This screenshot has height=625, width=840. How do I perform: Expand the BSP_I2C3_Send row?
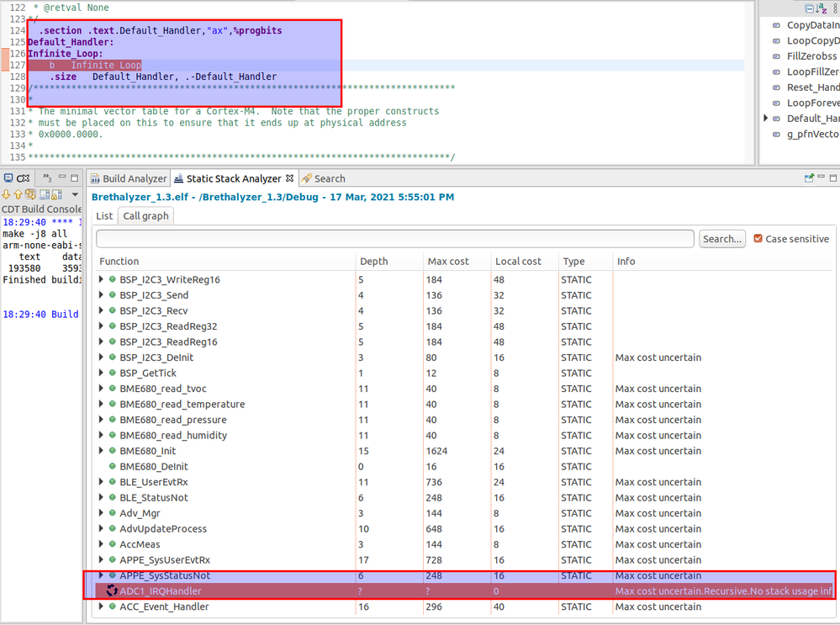click(x=101, y=294)
